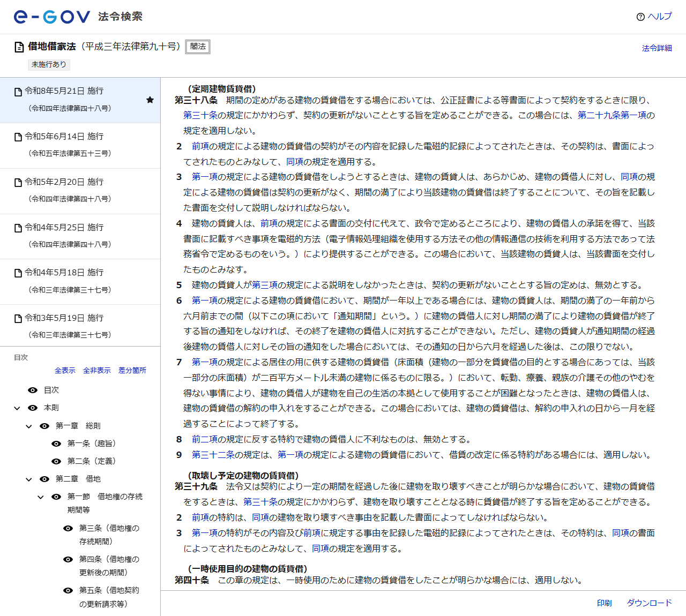Select the 令和5年6月14日 施行 version
Screen dimensions: 686x616
(80, 146)
